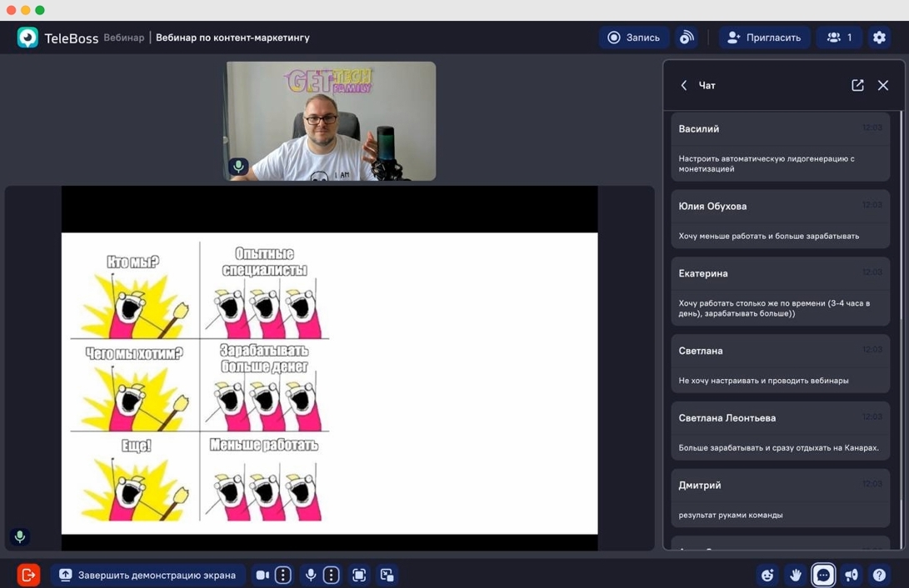909x588 pixels.
Task: Toggle the camera on or off
Action: click(x=262, y=575)
